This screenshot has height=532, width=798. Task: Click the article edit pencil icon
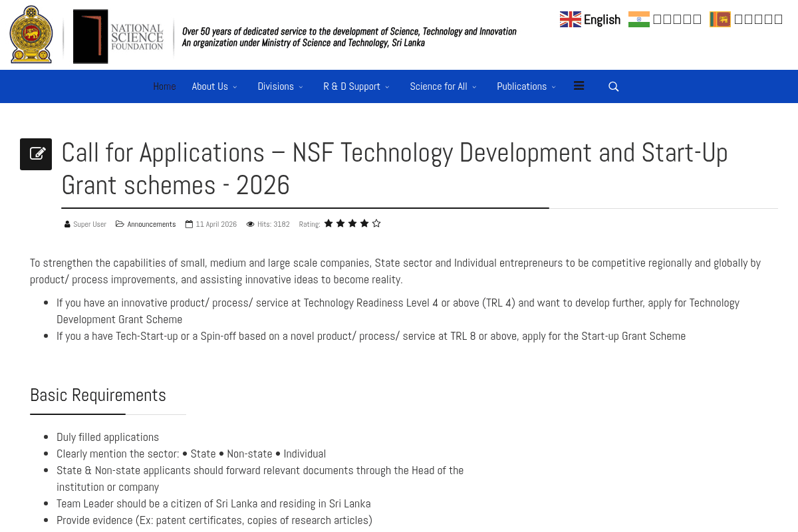click(x=36, y=154)
